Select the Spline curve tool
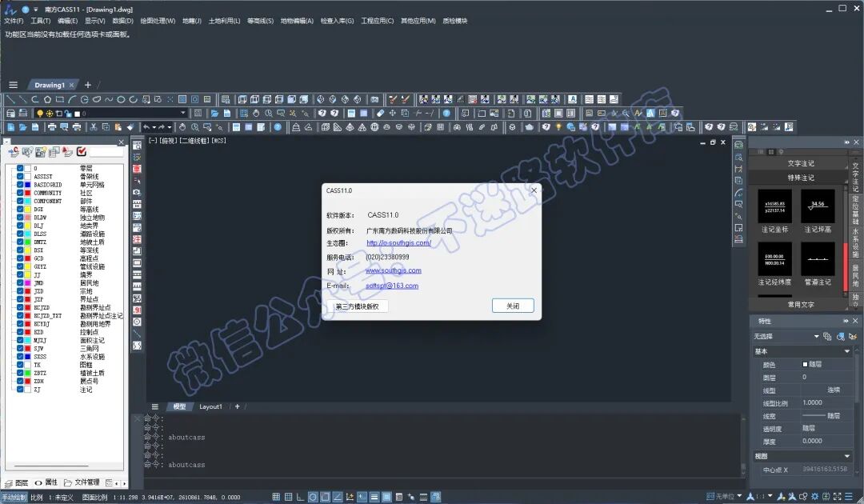The height and width of the screenshot is (504, 864). (109, 100)
